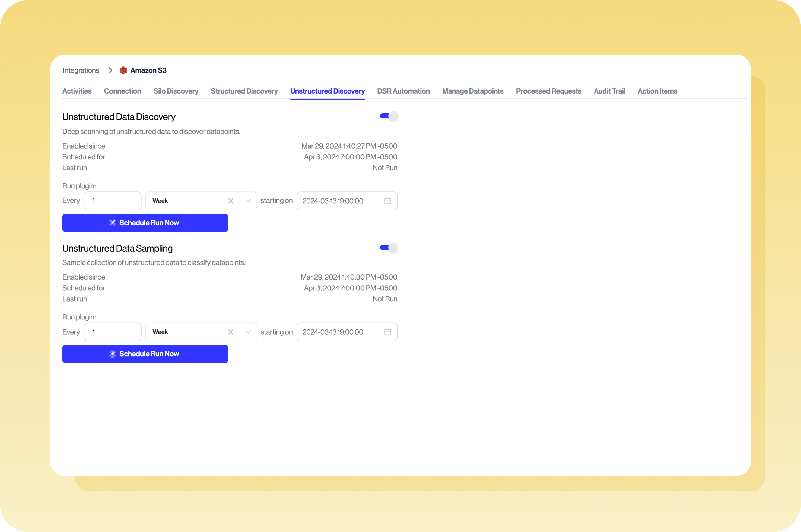Click timestamp Mar 29, 2024 1:40:30 PM -0500
The image size is (801, 532).
(349, 277)
